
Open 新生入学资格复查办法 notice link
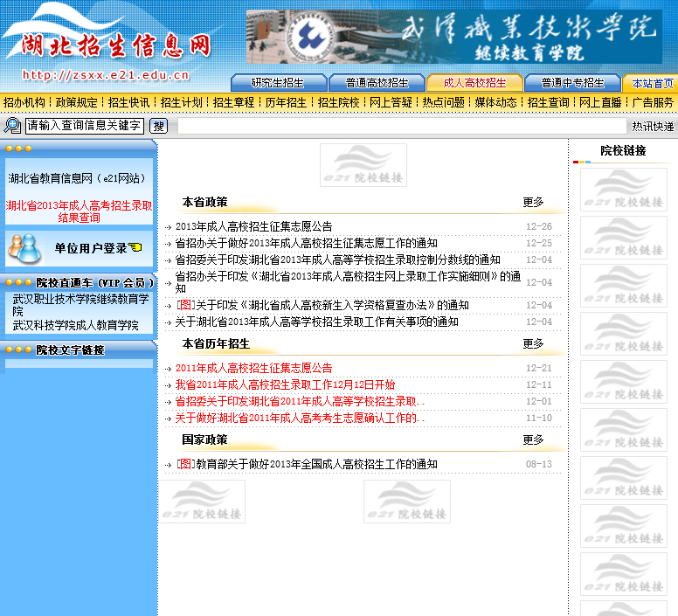click(322, 305)
